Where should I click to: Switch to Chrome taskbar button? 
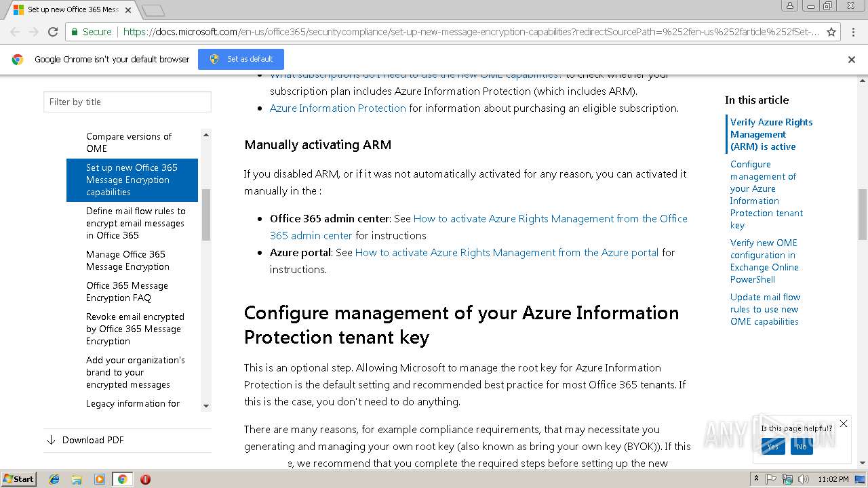tap(122, 479)
